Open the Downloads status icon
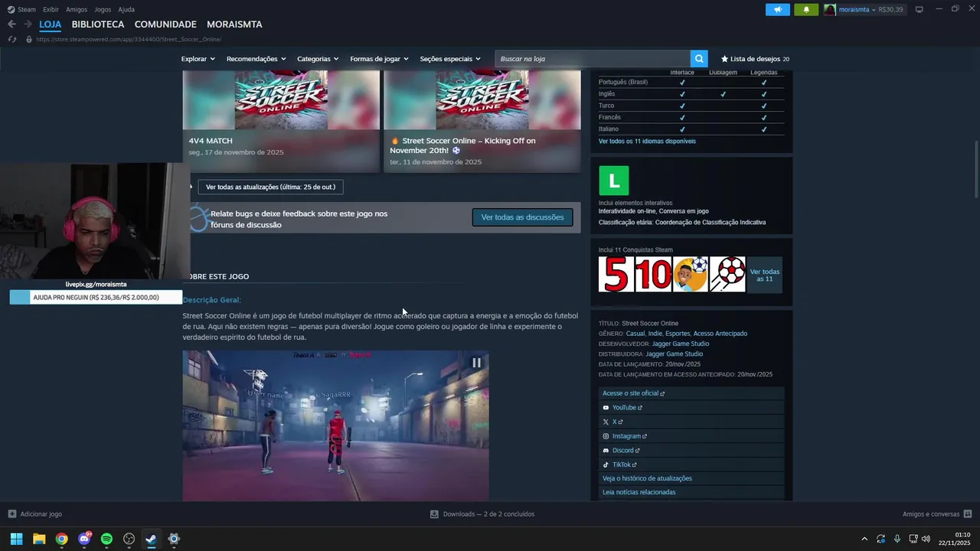980x551 pixels. pyautogui.click(x=434, y=514)
